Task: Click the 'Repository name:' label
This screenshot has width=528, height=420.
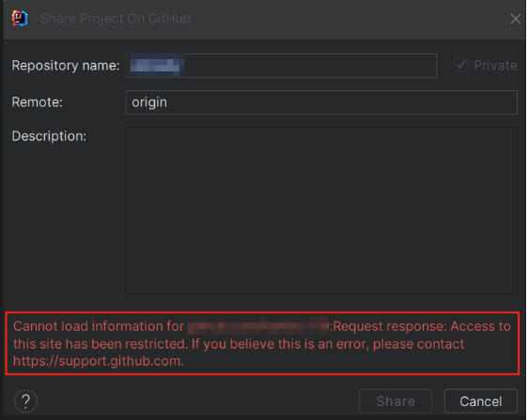Action: [x=66, y=66]
